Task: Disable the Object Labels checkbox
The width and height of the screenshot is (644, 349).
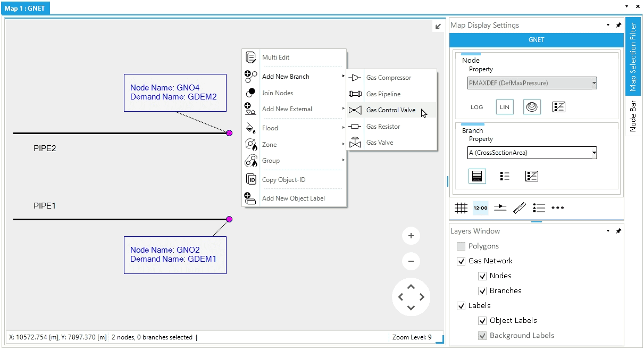Action: click(482, 321)
